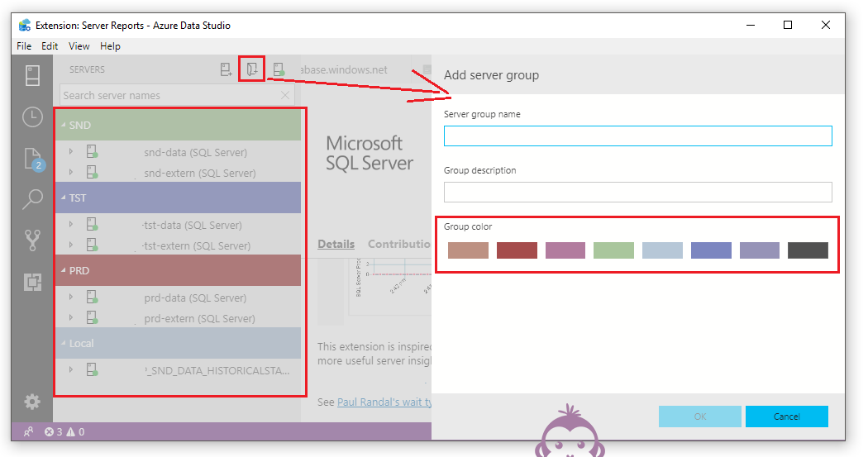Select the tst-extern (SQL Server) row
The width and height of the screenshot is (868, 457).
click(179, 245)
